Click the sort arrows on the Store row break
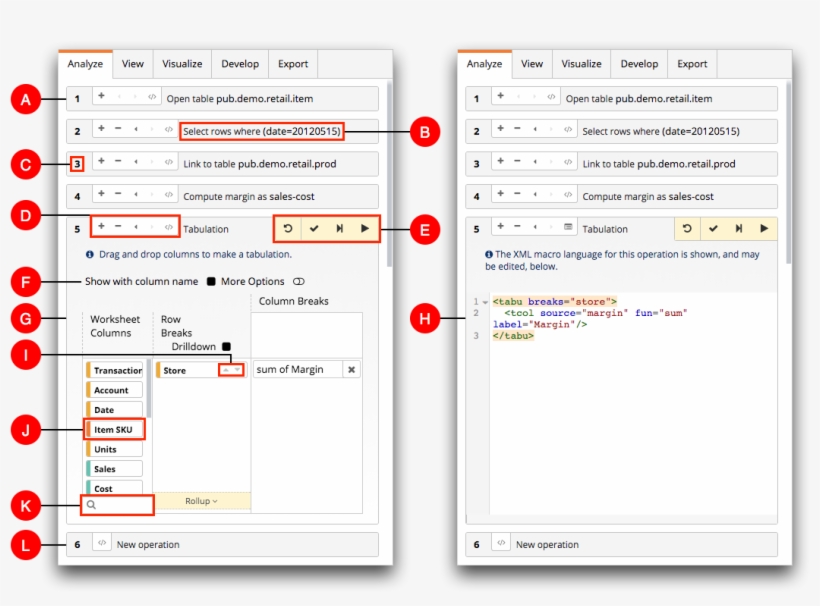820x606 pixels. 232,370
